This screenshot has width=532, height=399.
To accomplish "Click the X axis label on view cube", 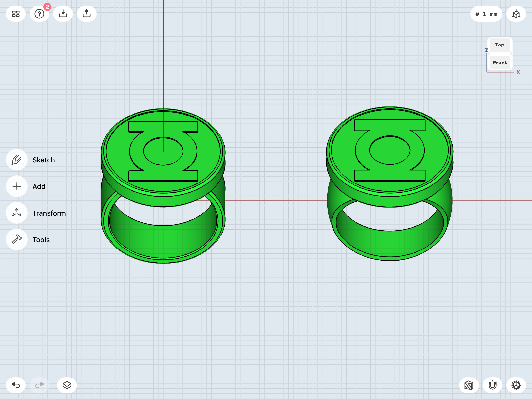I will (x=518, y=72).
